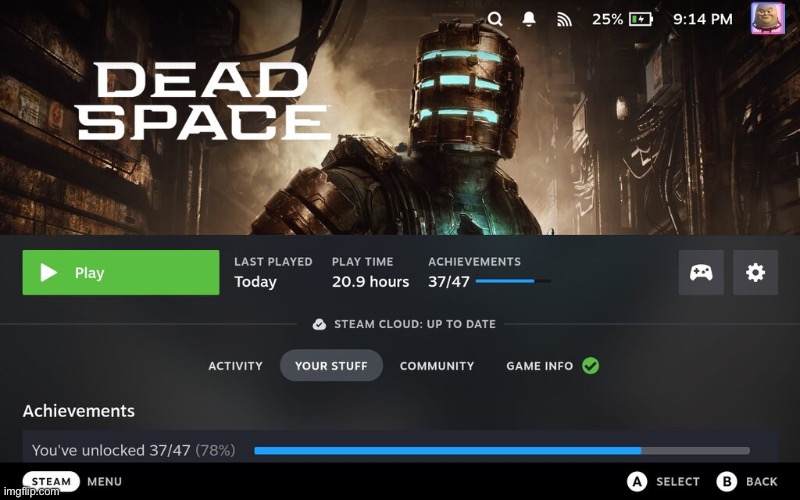Click the 25% battery percentage text

[607, 19]
